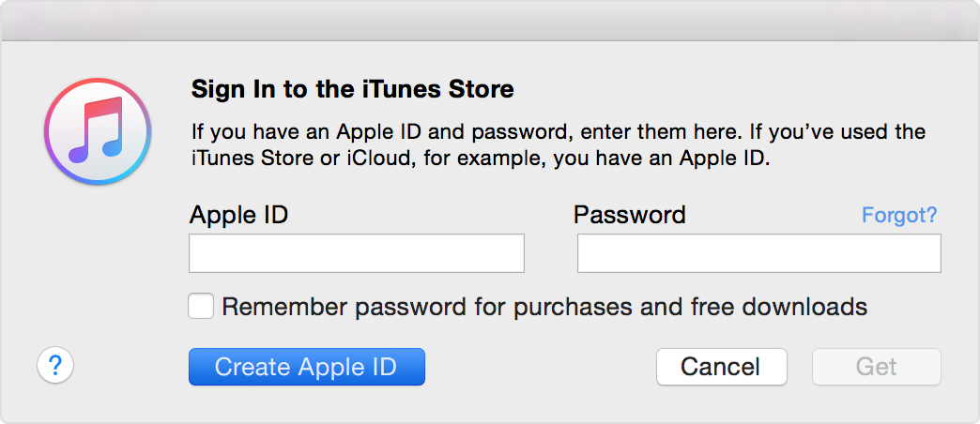Open help with the question mark button
Image resolution: width=980 pixels, height=424 pixels.
55,365
